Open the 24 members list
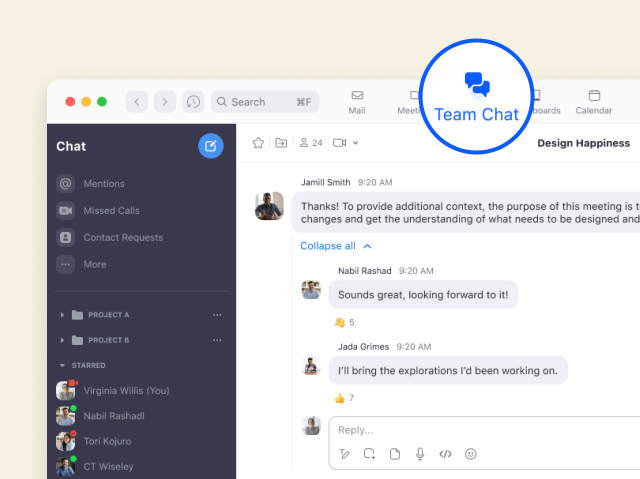This screenshot has height=479, width=640. (x=311, y=143)
